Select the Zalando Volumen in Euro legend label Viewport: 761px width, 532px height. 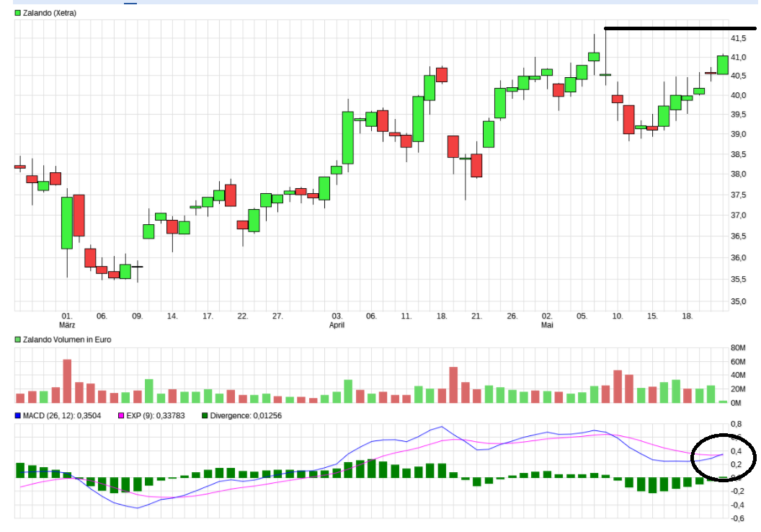[67, 339]
